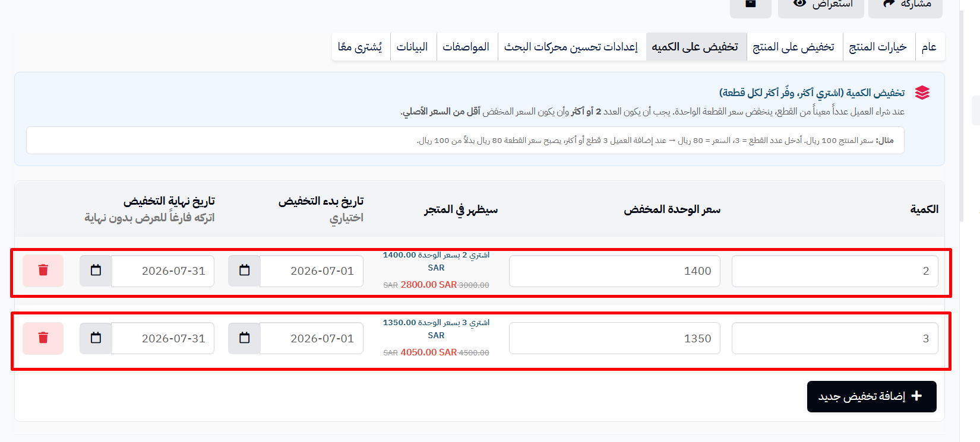Click the share button at top right
This screenshot has width=980, height=442.
[905, 5]
